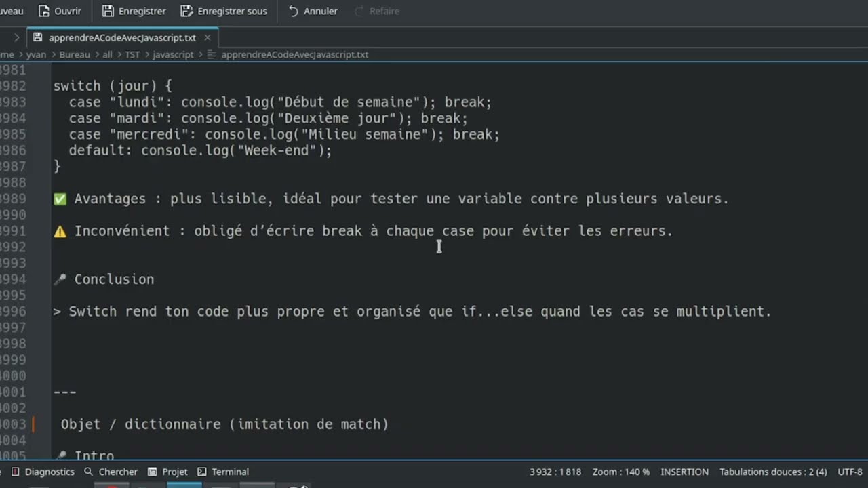The width and height of the screenshot is (868, 488).
Task: Select the apprendreACodeAvecJavascript.txt tab
Action: tap(122, 37)
